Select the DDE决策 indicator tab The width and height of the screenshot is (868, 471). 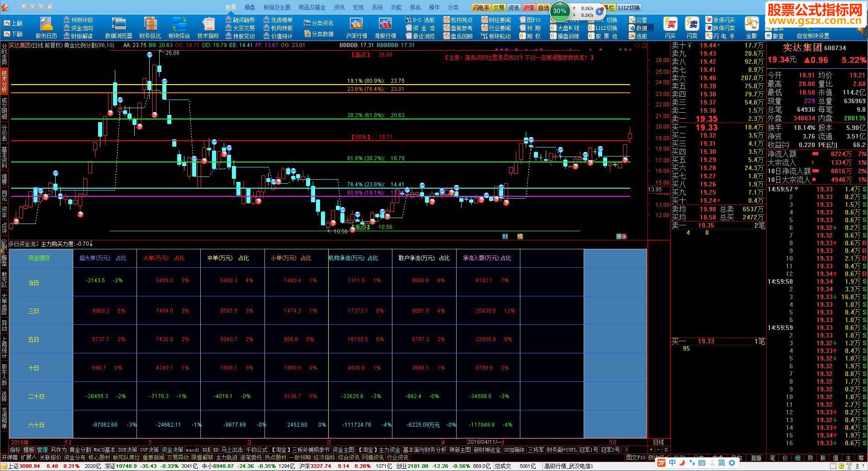pyautogui.click(x=127, y=450)
